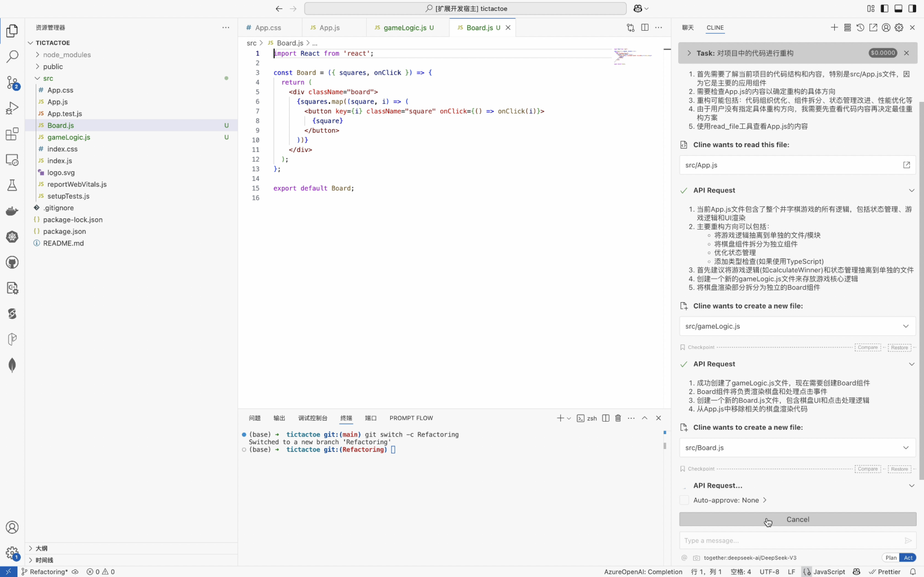The height and width of the screenshot is (577, 924).
Task: Toggle Auto-approve checkbox
Action: pyautogui.click(x=684, y=500)
